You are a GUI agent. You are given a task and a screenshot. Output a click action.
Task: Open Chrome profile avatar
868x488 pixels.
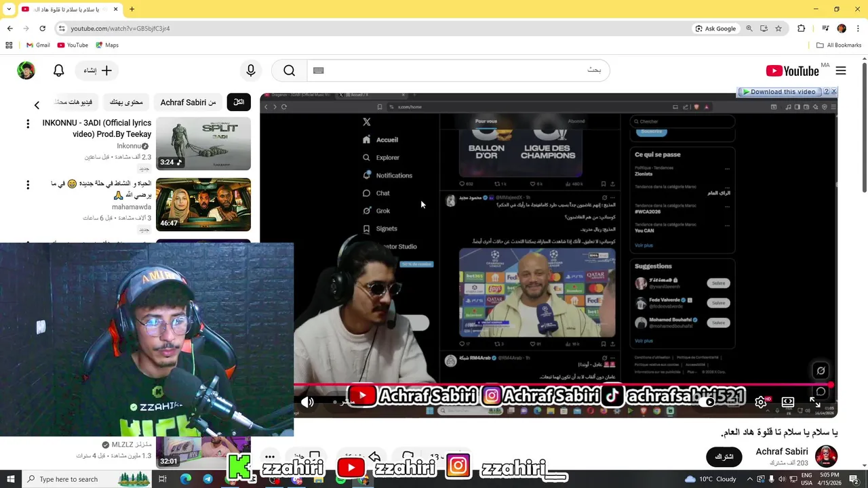pyautogui.click(x=842, y=28)
